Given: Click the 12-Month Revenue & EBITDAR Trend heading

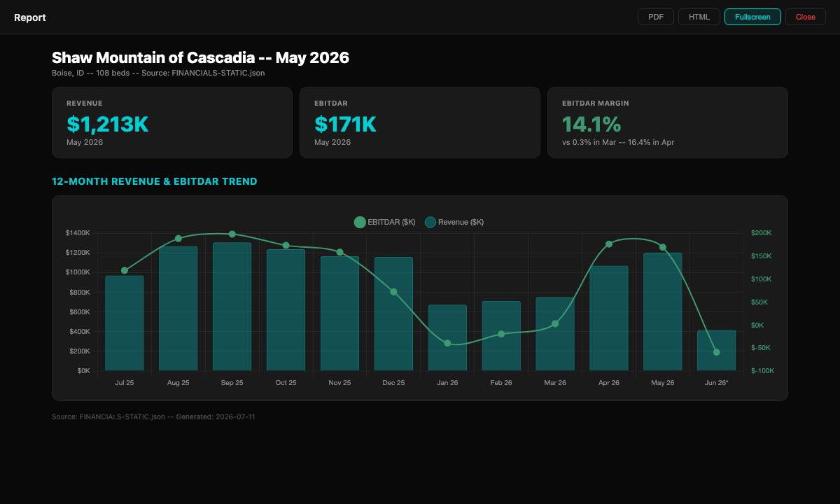Looking at the screenshot, I should pos(155,181).
